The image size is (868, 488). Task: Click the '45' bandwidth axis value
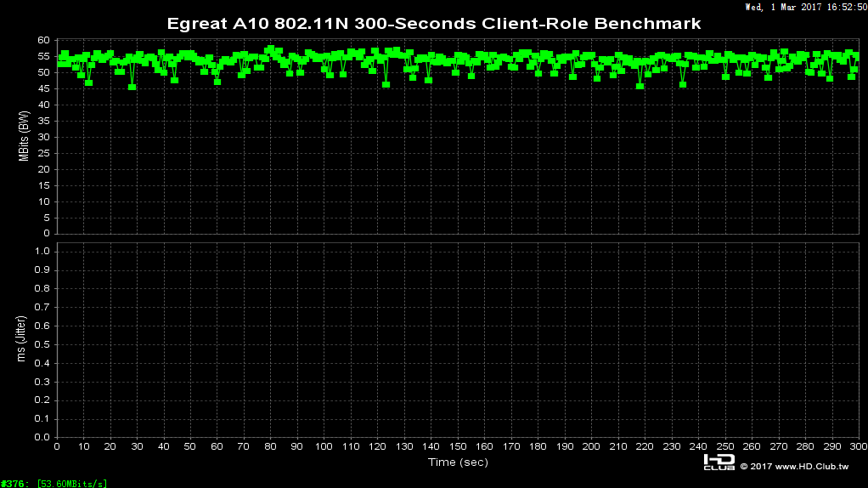click(x=43, y=88)
